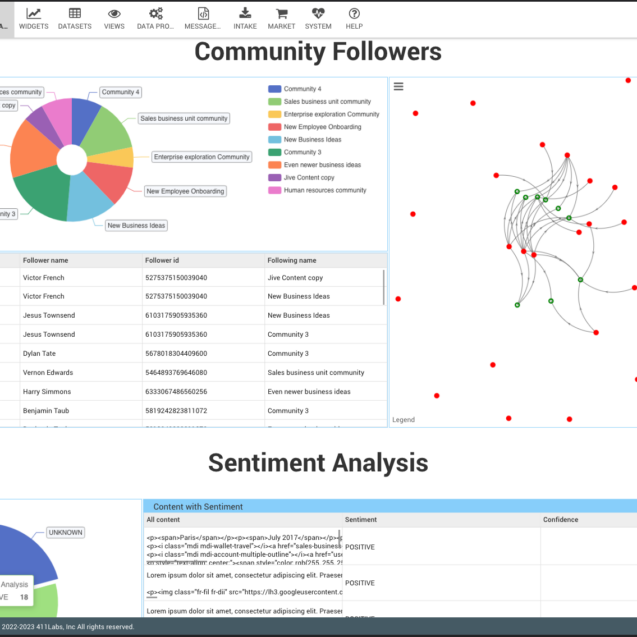
Task: Click the Content with Sentiment panel header
Action: point(390,507)
